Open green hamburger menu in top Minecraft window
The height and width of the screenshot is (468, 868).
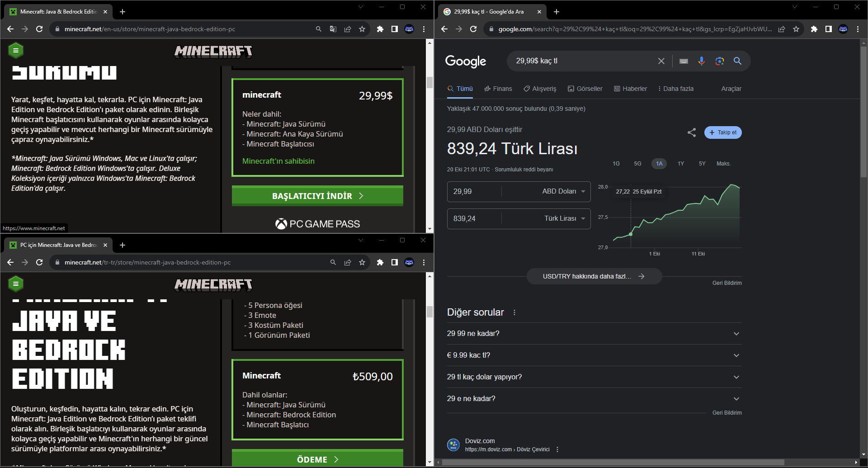[16, 51]
